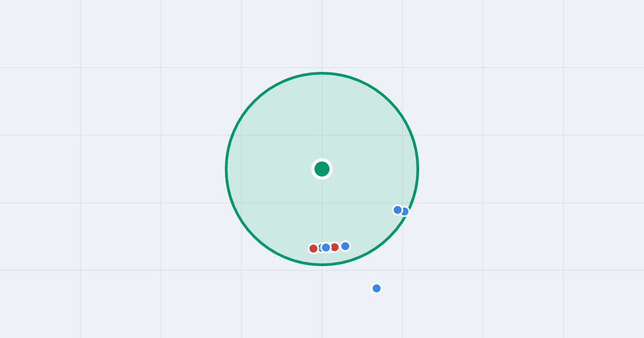Image resolution: width=644 pixels, height=338 pixels.
Task: Select the partly hidden blue dot touching the circle's right edge
Action: tap(406, 211)
